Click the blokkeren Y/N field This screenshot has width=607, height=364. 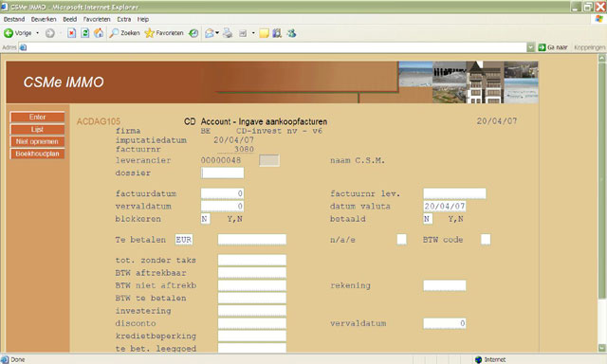(x=205, y=219)
